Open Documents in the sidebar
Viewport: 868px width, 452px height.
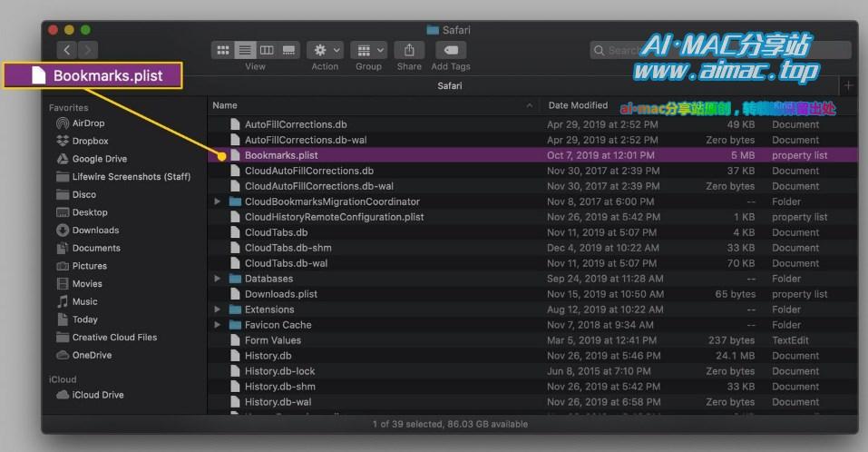click(88, 248)
